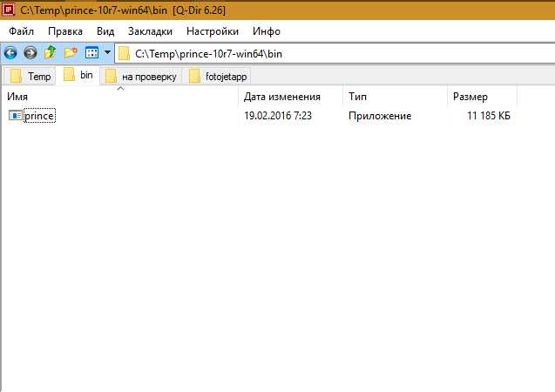The image size is (555, 392).
Task: Switch to the на проверку tab
Action: 141,77
